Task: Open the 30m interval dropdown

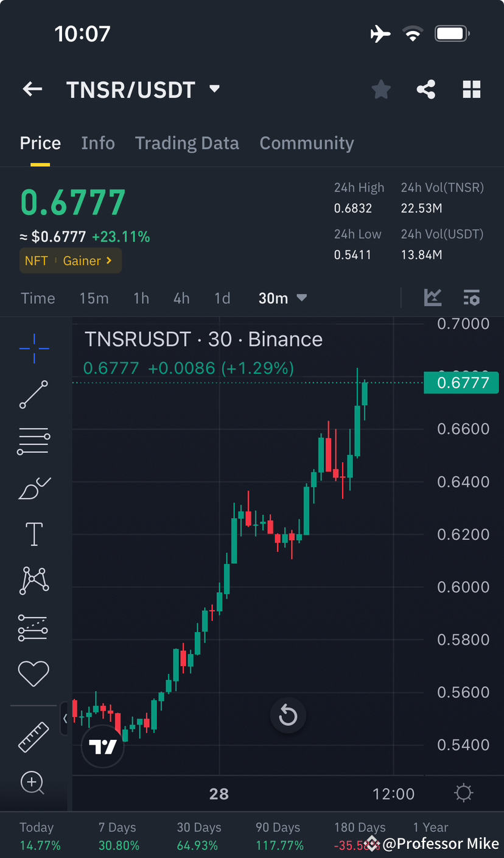Action: click(283, 298)
